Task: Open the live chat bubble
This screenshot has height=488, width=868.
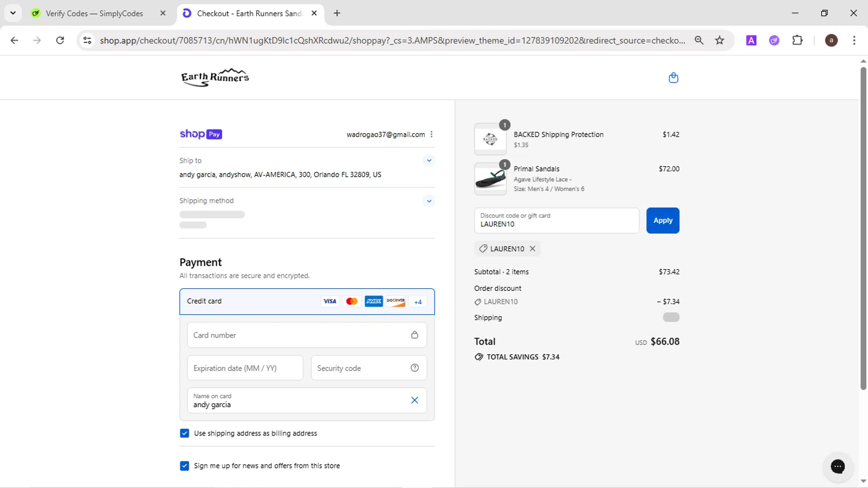Action: click(837, 467)
